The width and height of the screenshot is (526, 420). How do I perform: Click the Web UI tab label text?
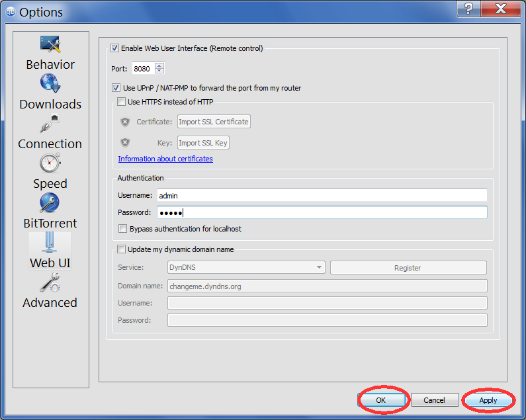click(50, 263)
